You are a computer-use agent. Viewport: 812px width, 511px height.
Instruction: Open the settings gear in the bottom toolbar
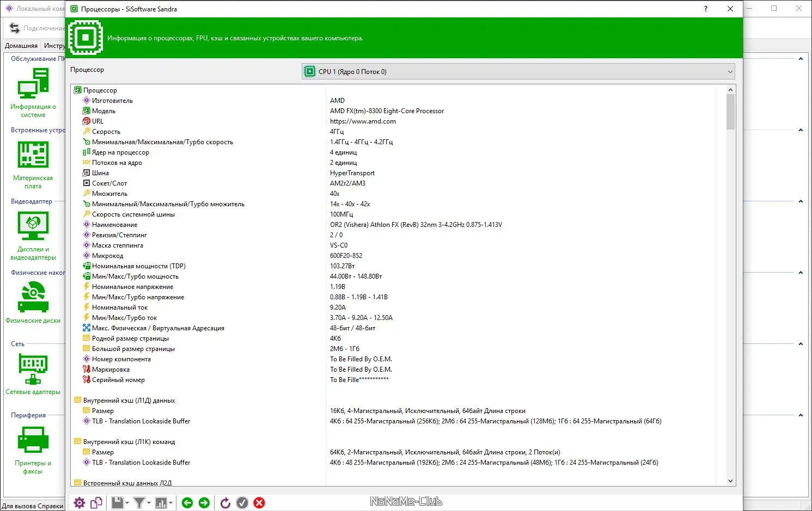pos(80,503)
